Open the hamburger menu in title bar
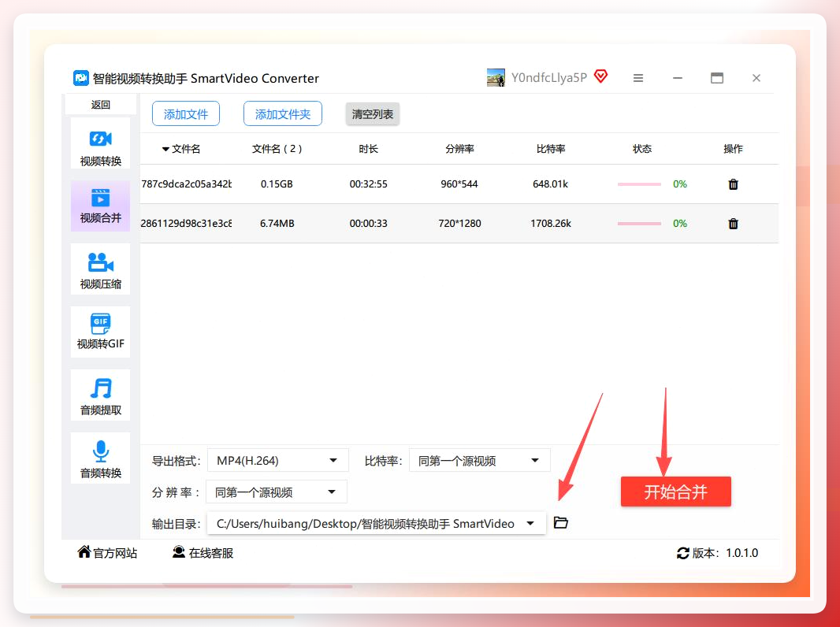The width and height of the screenshot is (840, 627). pos(638,78)
